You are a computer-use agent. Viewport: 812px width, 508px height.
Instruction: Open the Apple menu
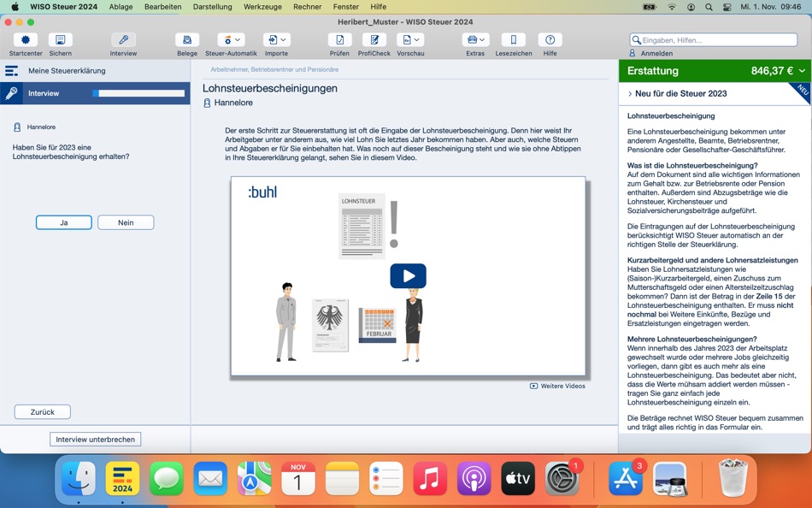click(15, 7)
